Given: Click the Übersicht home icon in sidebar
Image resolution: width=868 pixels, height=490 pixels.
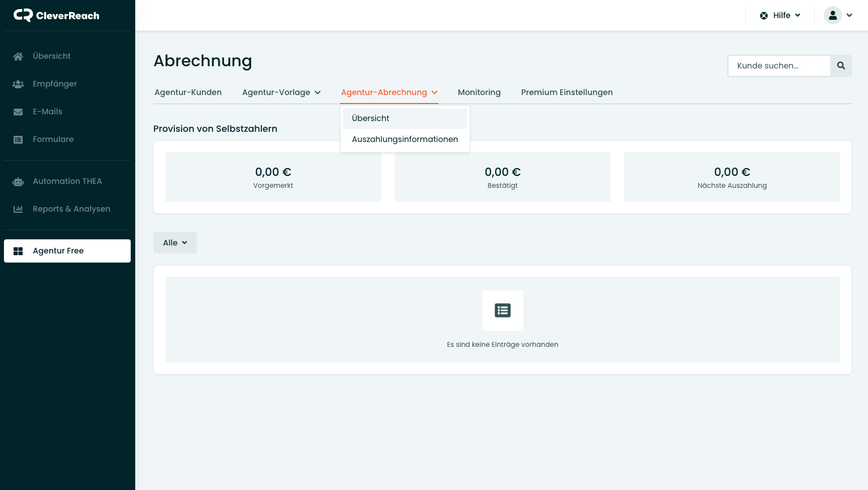Looking at the screenshot, I should (18, 57).
